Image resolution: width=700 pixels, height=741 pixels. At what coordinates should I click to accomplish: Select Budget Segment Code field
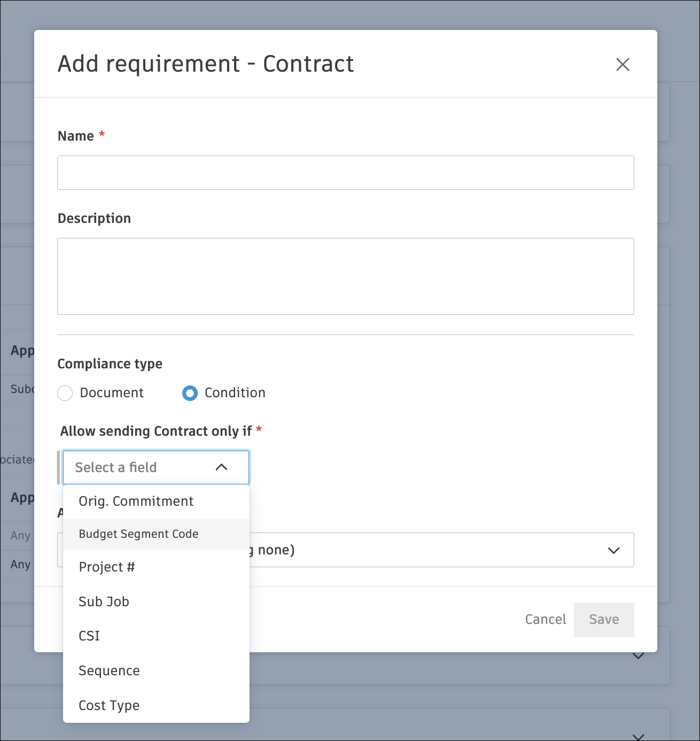tap(138, 534)
